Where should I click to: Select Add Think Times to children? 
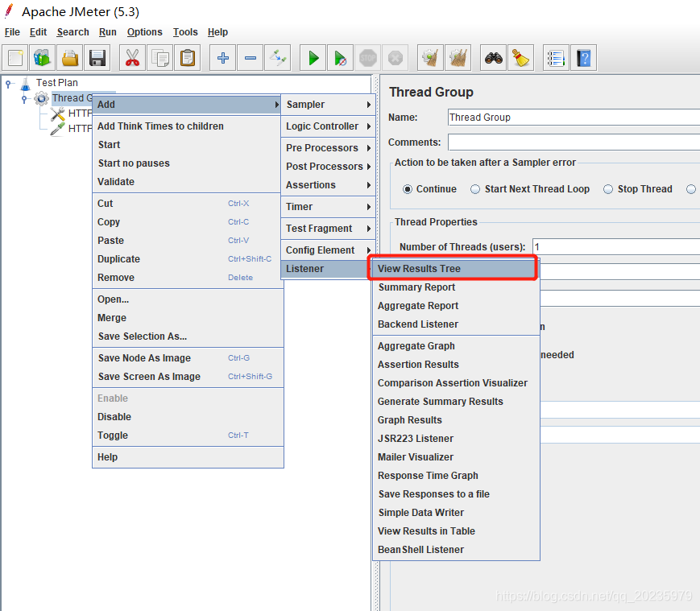coord(188,126)
